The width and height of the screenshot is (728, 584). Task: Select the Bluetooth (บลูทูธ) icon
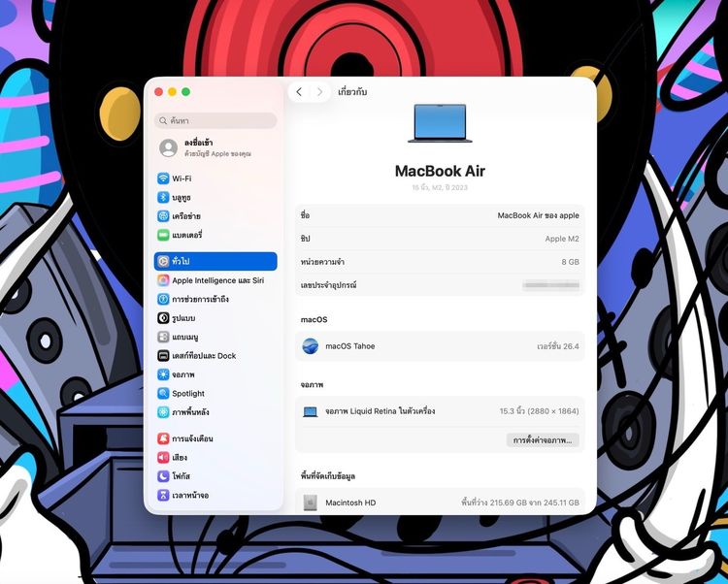pyautogui.click(x=163, y=197)
